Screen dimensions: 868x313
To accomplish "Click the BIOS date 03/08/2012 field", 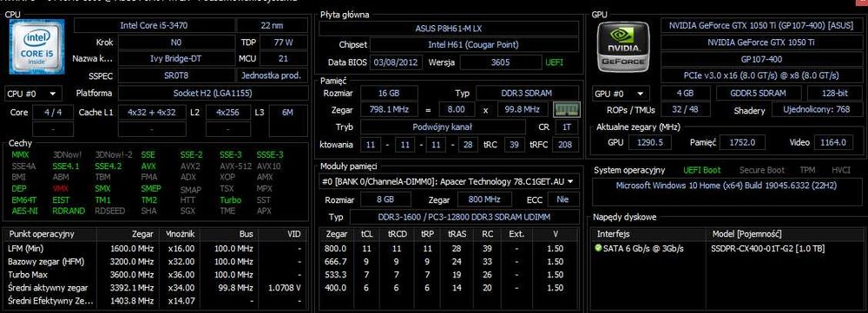I will [x=397, y=62].
